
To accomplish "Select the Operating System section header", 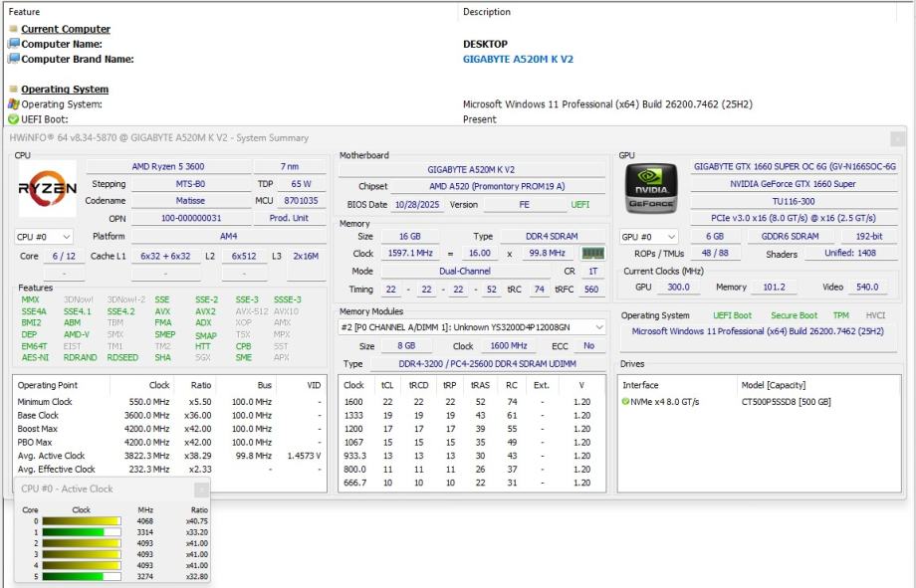I will 65,90.
